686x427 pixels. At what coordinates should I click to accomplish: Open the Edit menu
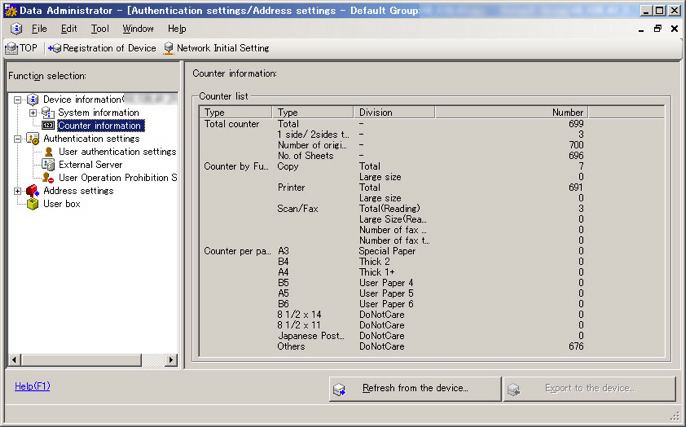pos(69,29)
